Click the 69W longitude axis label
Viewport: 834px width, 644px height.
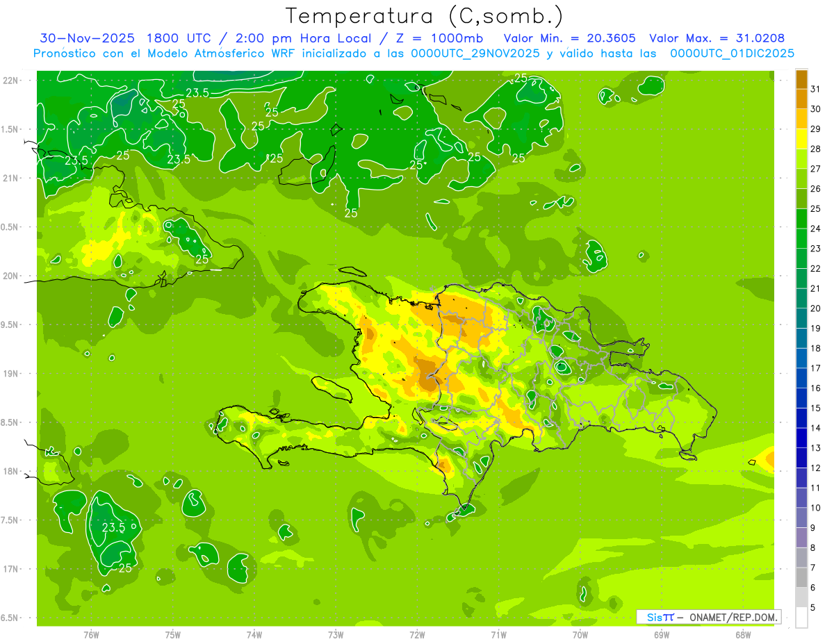tap(662, 635)
